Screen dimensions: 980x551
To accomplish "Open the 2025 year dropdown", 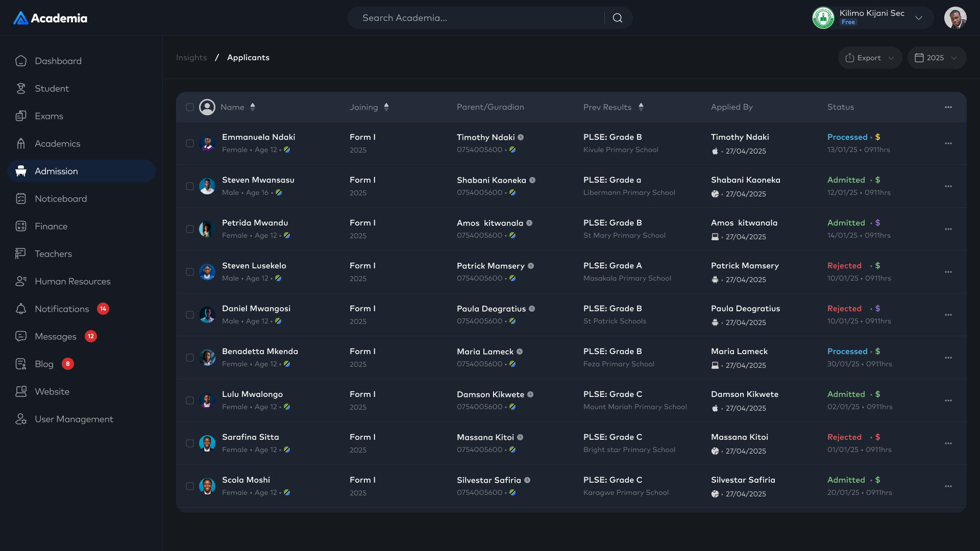I will click(936, 58).
